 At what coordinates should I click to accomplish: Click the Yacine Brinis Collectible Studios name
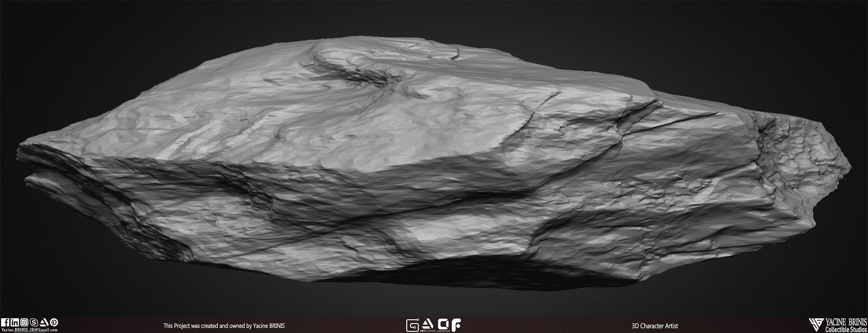point(846,325)
